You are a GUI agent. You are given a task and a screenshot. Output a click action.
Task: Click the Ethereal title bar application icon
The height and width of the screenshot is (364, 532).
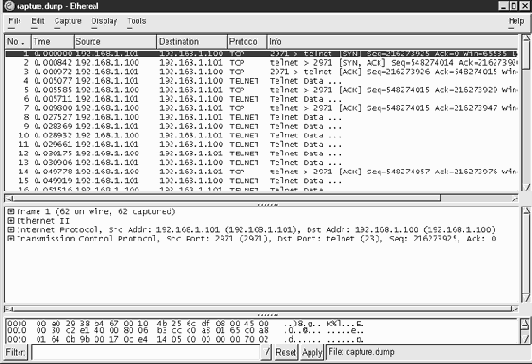pos(9,6)
